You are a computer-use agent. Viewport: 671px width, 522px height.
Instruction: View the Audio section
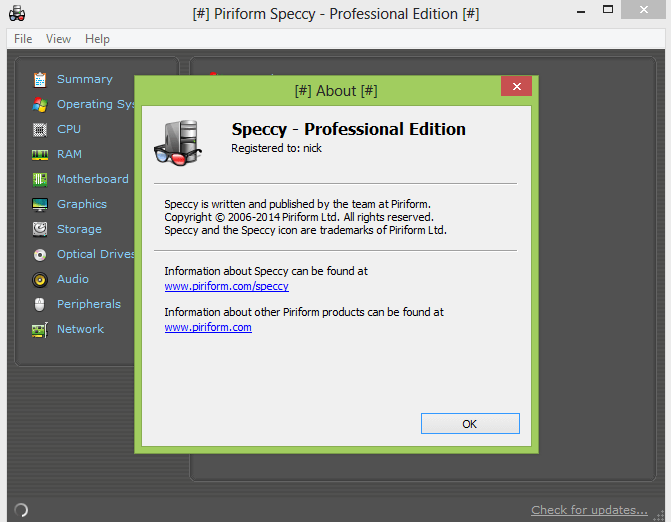(73, 279)
